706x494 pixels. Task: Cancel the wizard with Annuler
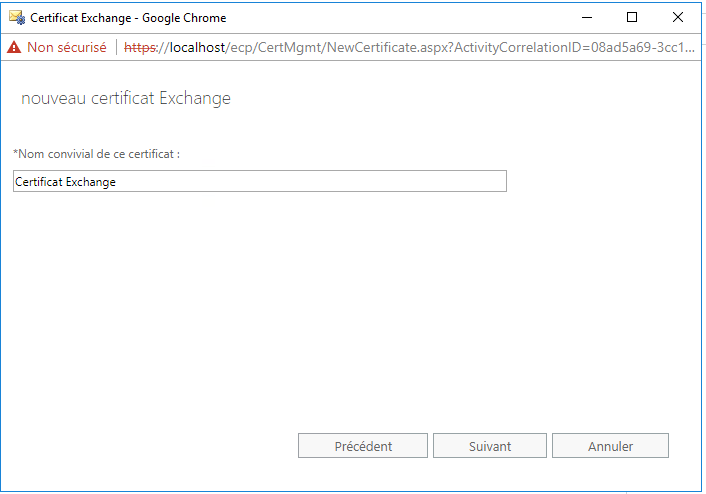coord(611,446)
